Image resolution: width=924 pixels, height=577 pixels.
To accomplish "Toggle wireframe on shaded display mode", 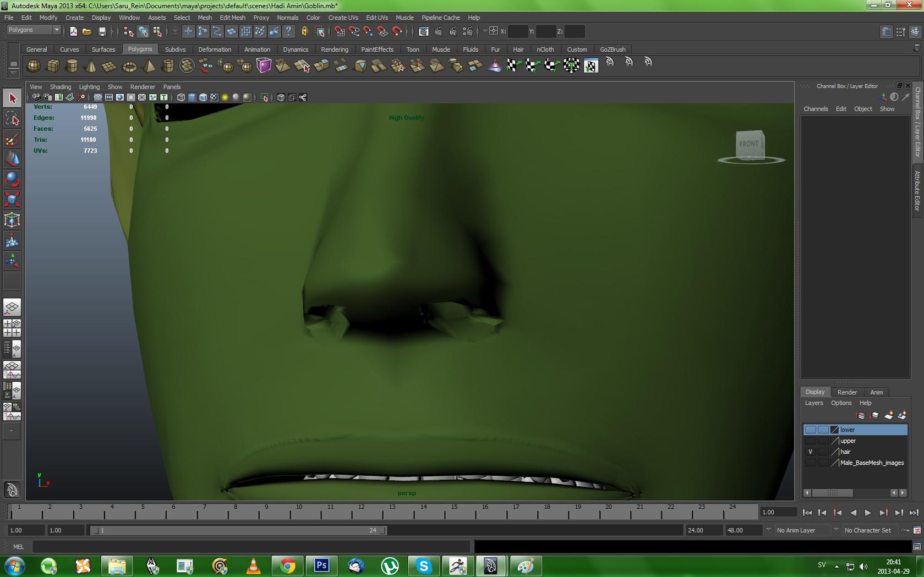I will (203, 97).
